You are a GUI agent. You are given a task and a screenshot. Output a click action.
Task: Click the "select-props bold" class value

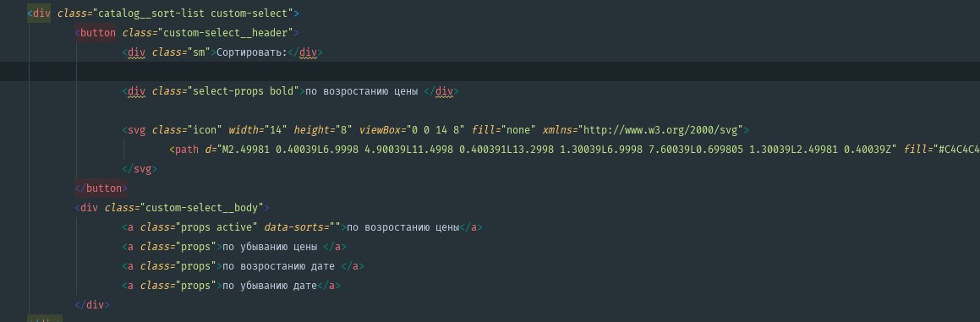click(244, 91)
